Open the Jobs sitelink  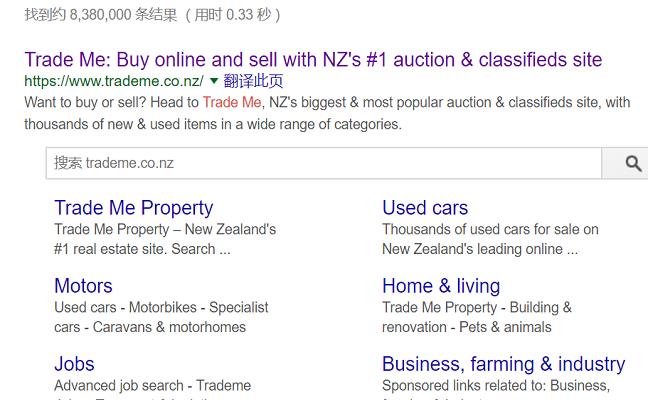pos(74,363)
